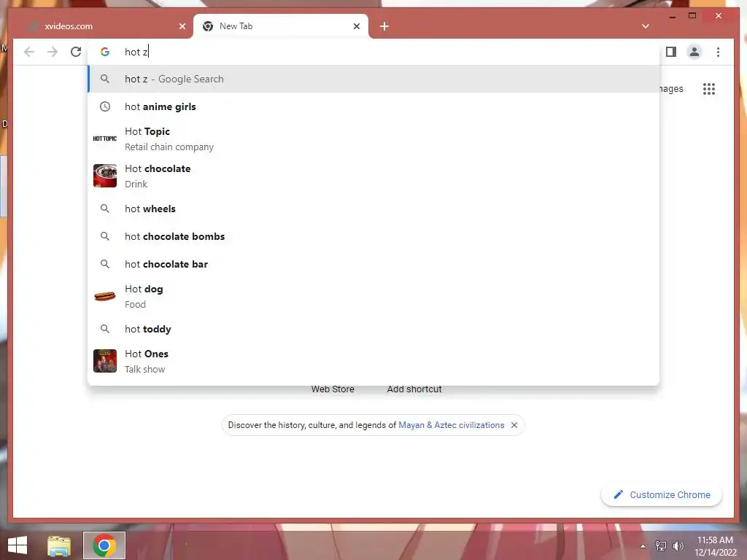Click the search icon beside 'hot toddy'
This screenshot has width=747, height=560.
tap(105, 329)
